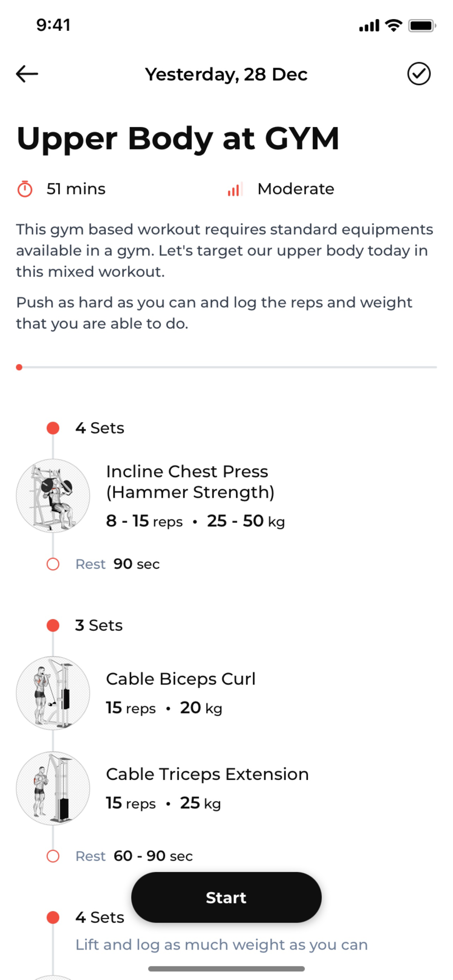Click the Yesterday, 28 Dec date header
The width and height of the screenshot is (453, 980).
click(x=226, y=74)
